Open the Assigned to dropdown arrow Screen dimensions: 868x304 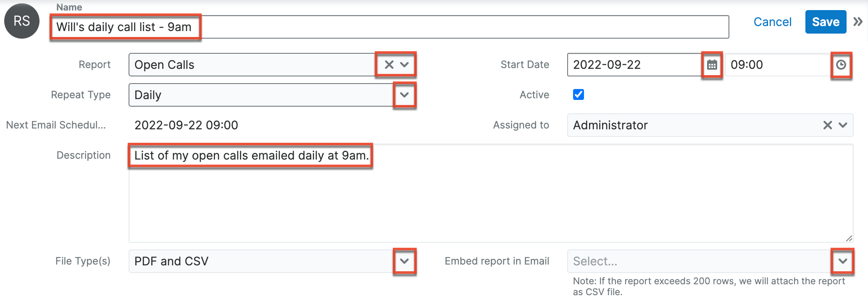pyautogui.click(x=843, y=125)
